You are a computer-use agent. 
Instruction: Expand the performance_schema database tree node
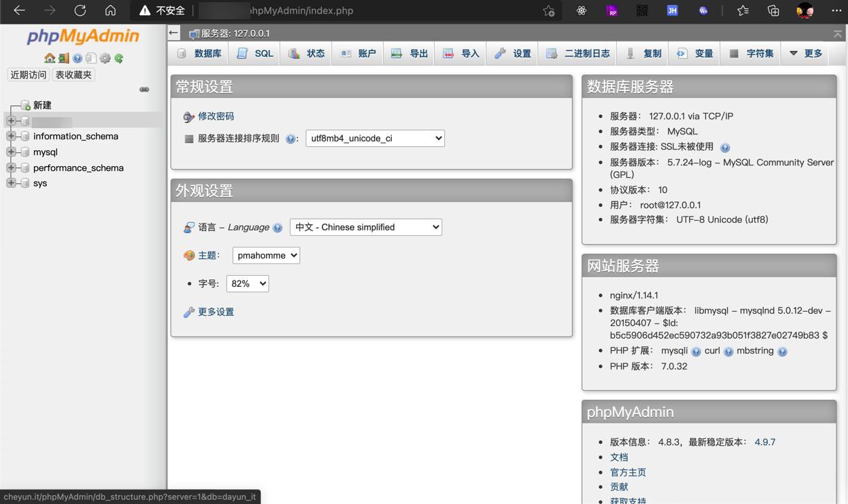[11, 168]
